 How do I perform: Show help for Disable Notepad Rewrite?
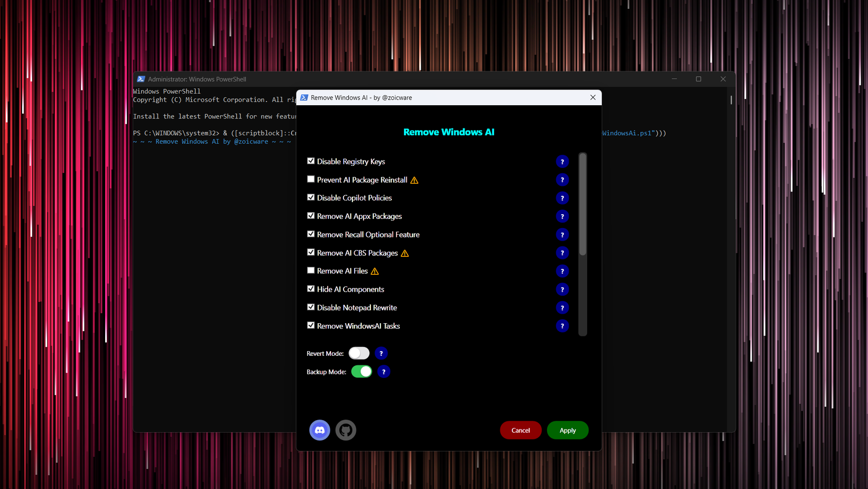(x=562, y=308)
